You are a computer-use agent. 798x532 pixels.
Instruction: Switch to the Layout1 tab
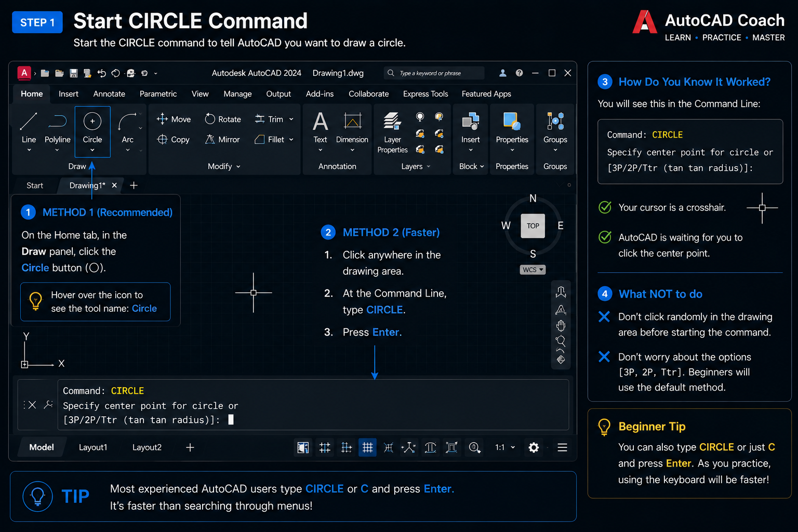click(93, 447)
